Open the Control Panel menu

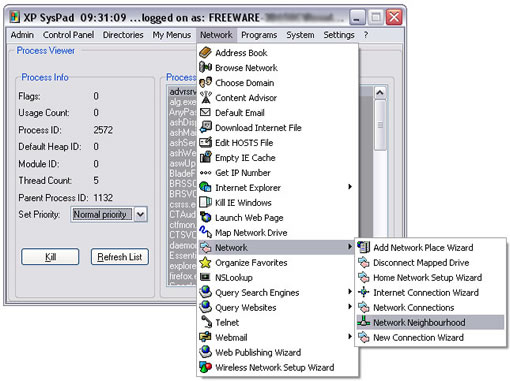[68, 35]
